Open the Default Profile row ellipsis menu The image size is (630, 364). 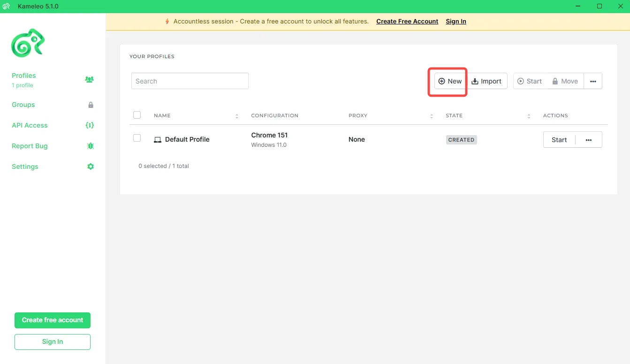pyautogui.click(x=589, y=140)
